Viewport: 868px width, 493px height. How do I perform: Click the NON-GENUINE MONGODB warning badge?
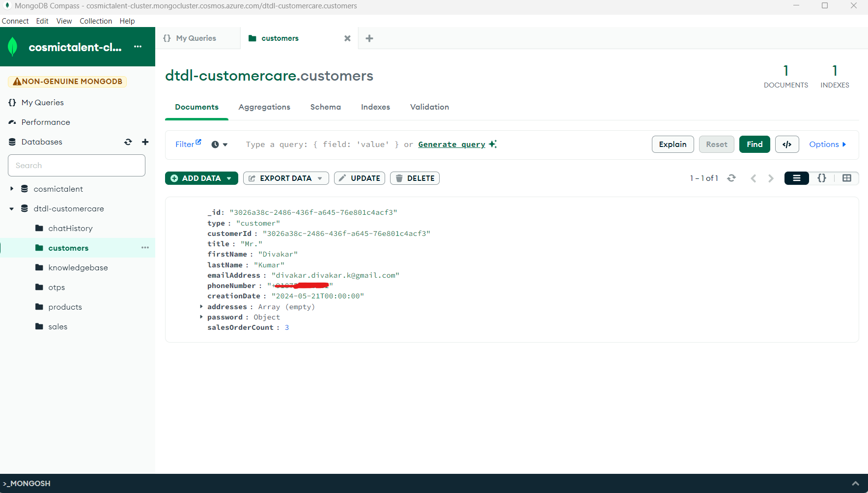[x=67, y=82]
